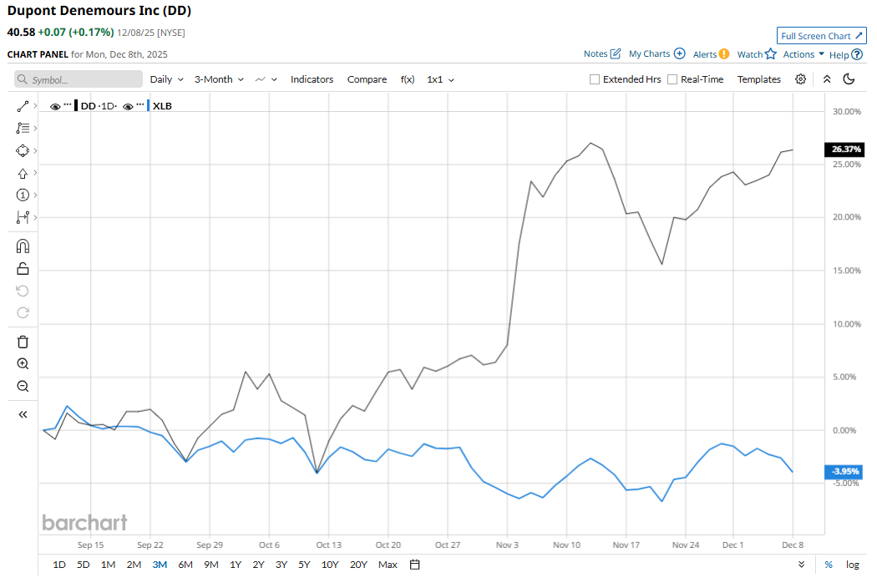
Task: Click the Help question mark icon
Action: (857, 55)
